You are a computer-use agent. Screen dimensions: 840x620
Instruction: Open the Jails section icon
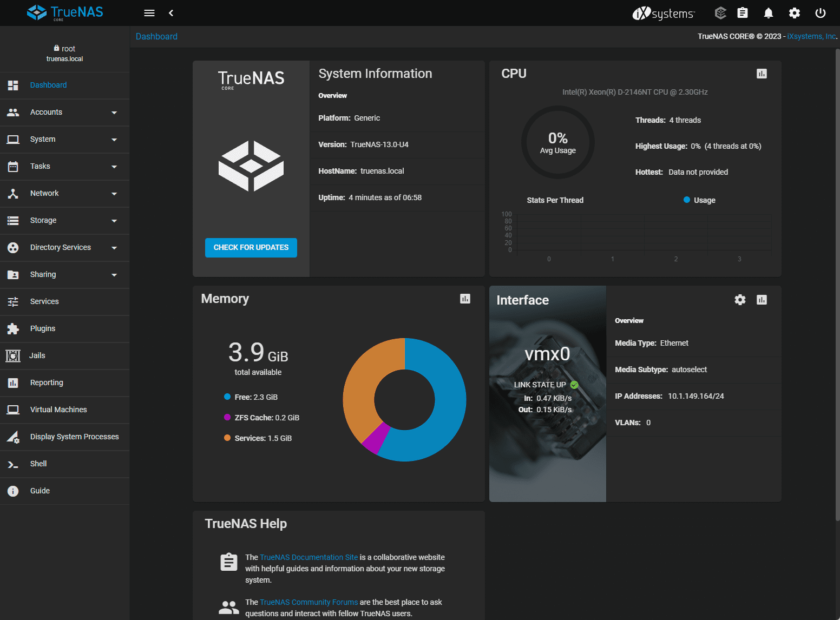(13, 355)
